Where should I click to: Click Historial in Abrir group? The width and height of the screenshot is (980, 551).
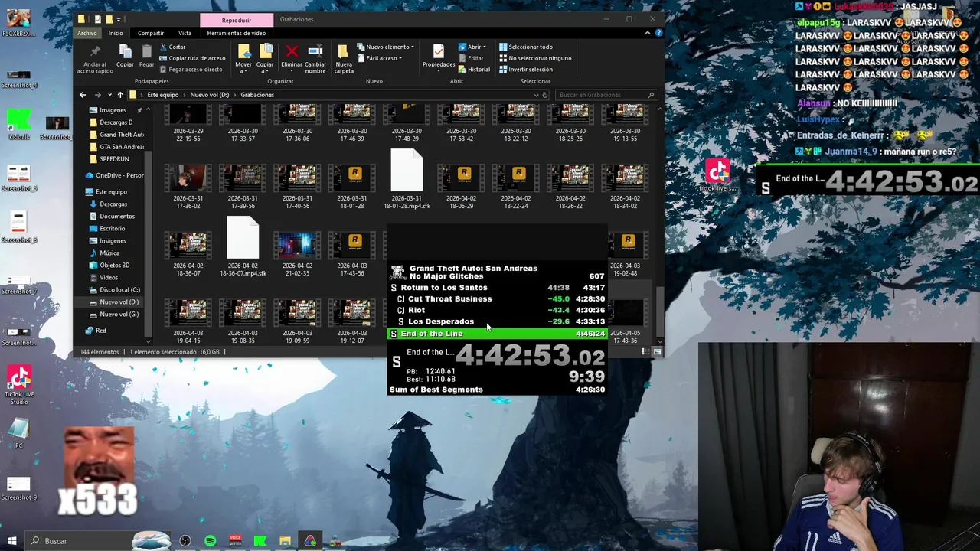[x=474, y=69]
